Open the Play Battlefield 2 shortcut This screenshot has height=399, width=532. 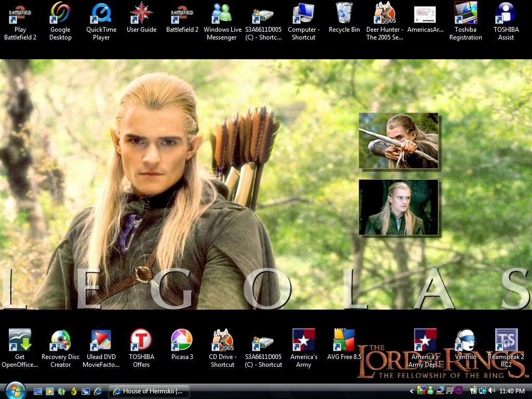(x=20, y=14)
